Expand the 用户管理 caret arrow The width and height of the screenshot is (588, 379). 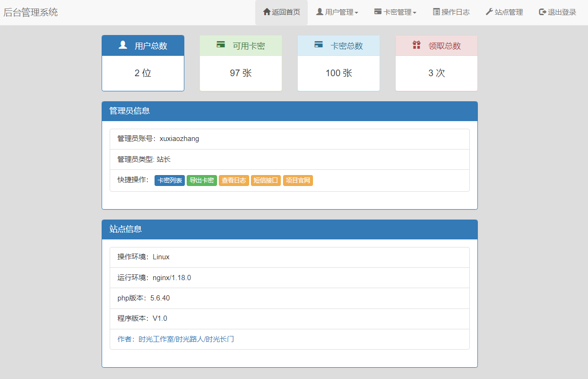point(355,12)
